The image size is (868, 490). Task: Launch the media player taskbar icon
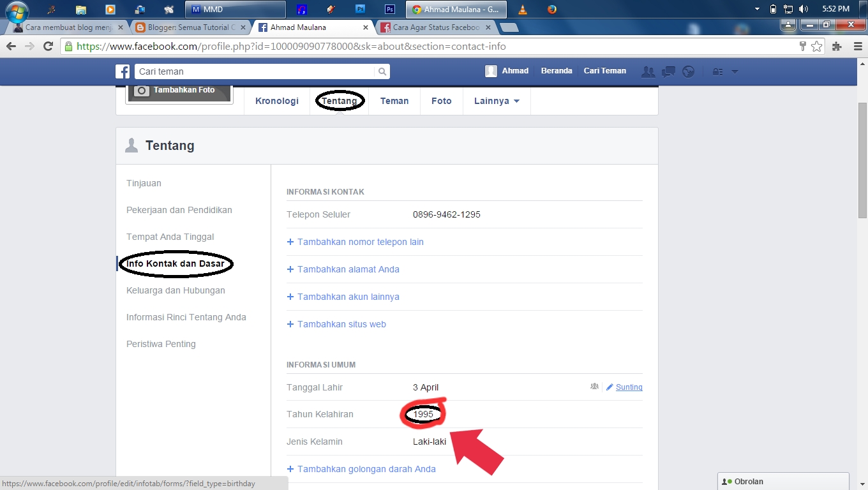point(110,10)
